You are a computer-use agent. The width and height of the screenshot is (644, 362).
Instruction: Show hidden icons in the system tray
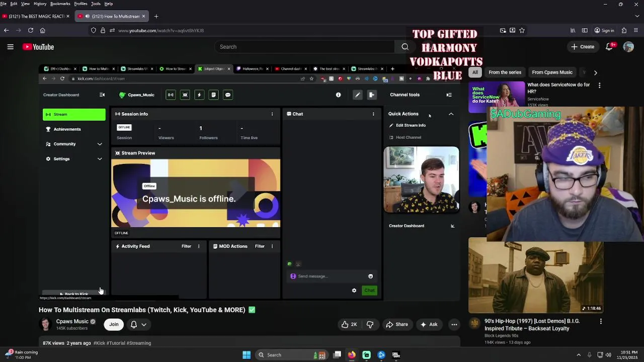point(579,355)
